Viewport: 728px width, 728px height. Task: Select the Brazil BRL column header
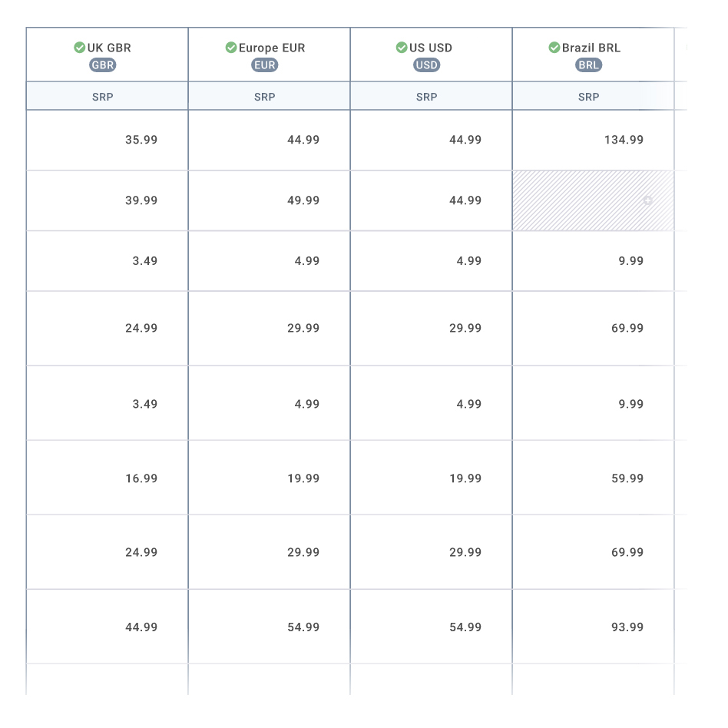tap(592, 54)
